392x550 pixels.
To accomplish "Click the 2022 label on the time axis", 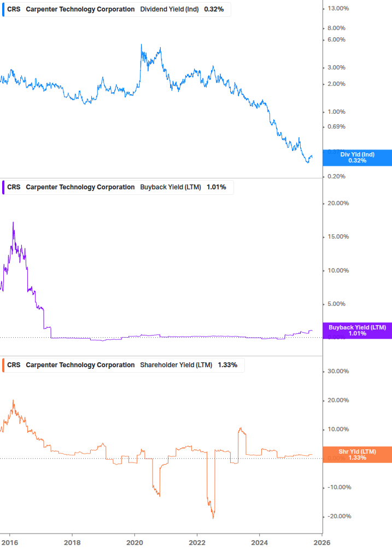I will pos(197,543).
